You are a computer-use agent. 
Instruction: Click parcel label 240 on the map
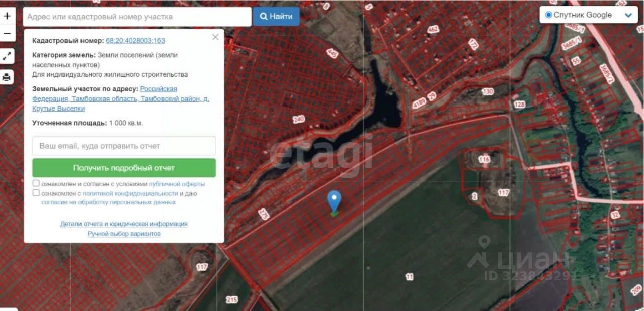(x=299, y=120)
